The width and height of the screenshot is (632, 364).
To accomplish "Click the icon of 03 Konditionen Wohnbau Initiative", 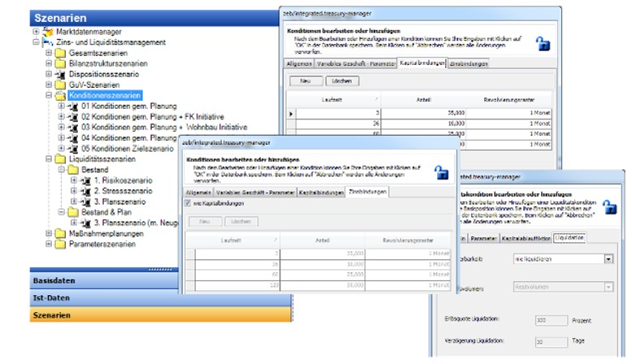I will (73, 128).
